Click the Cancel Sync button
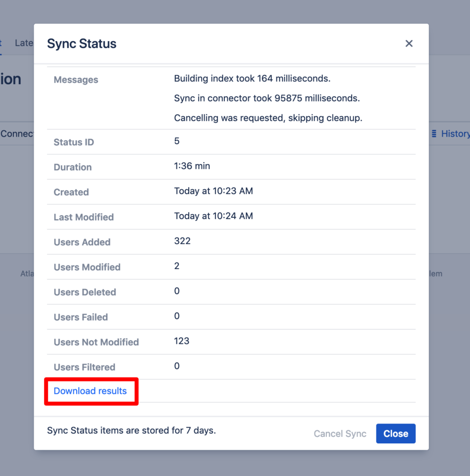This screenshot has height=476, width=470. coord(340,433)
